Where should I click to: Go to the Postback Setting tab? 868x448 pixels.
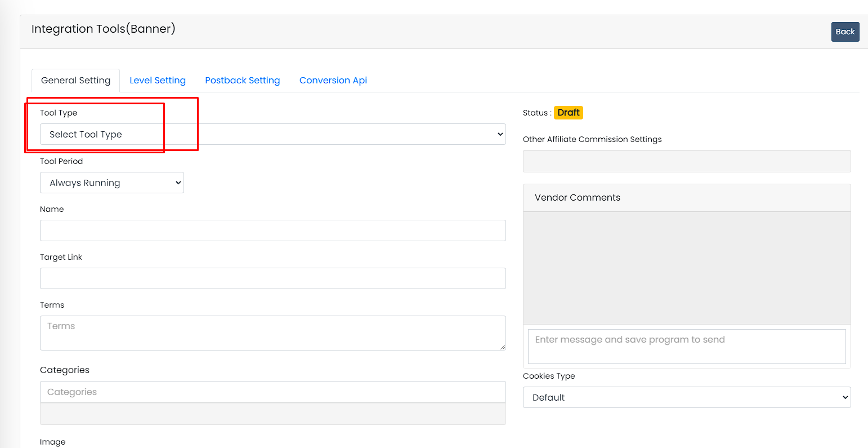coord(242,81)
